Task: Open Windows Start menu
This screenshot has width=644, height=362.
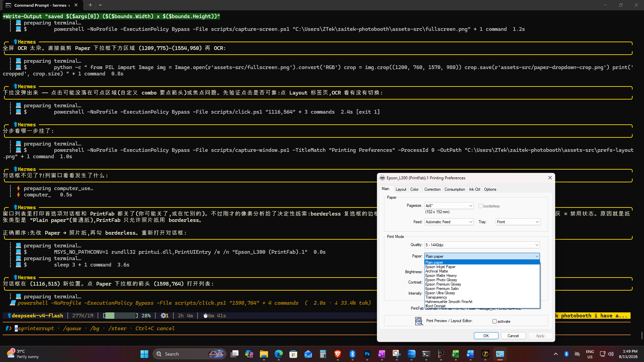Action: (144, 354)
